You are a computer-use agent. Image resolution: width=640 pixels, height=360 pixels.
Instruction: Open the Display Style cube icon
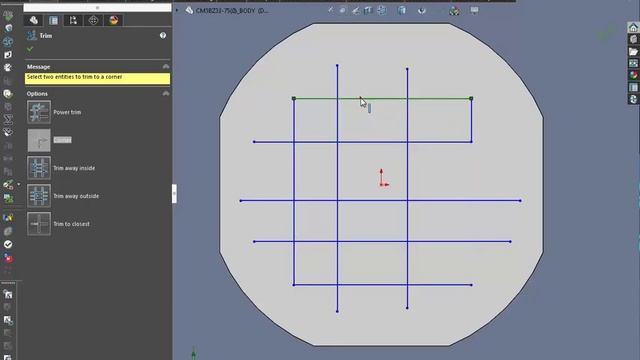coord(402,11)
